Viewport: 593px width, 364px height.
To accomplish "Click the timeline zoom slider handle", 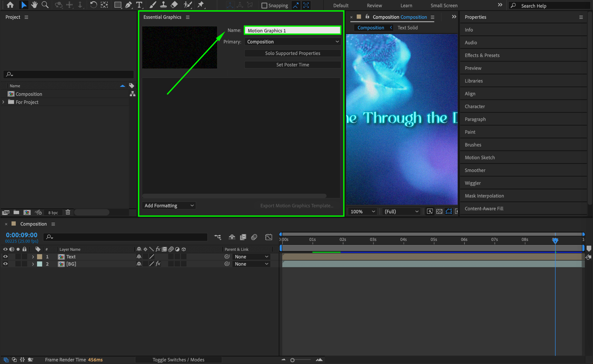I will click(292, 360).
